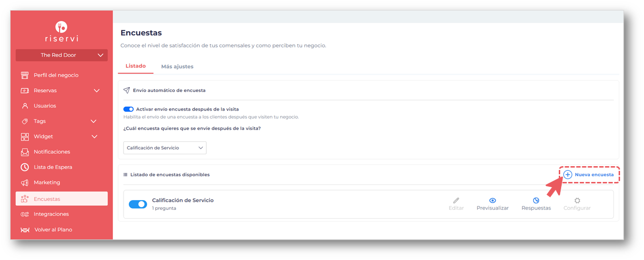Open Respuestas chart icon
The width and height of the screenshot is (644, 260).
[536, 201]
